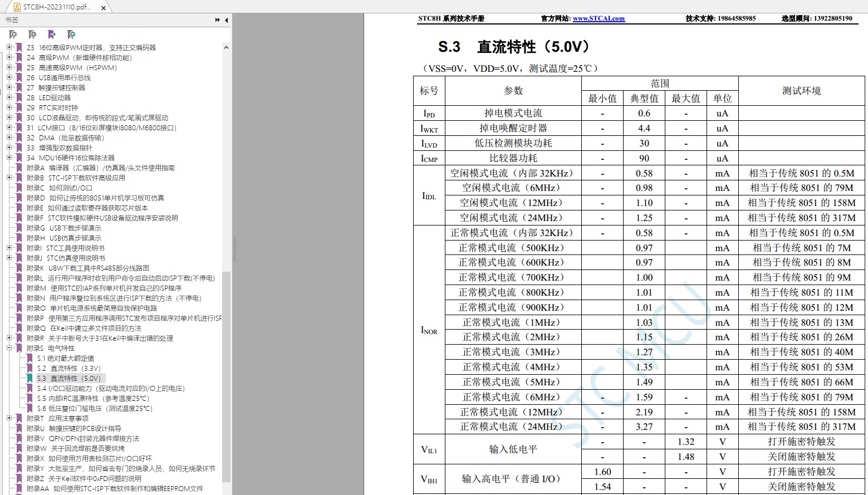Click bookmark icon beside 32 DMA

[x=19, y=138]
